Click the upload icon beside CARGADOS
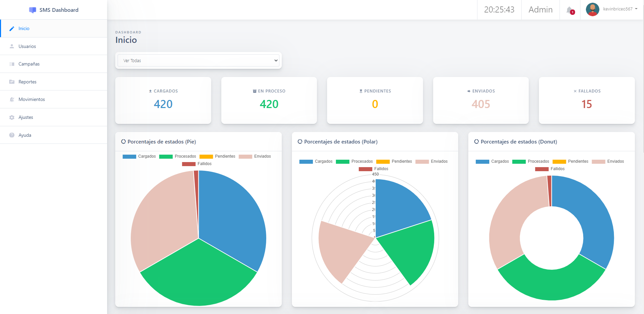This screenshot has width=644, height=314. tap(150, 91)
